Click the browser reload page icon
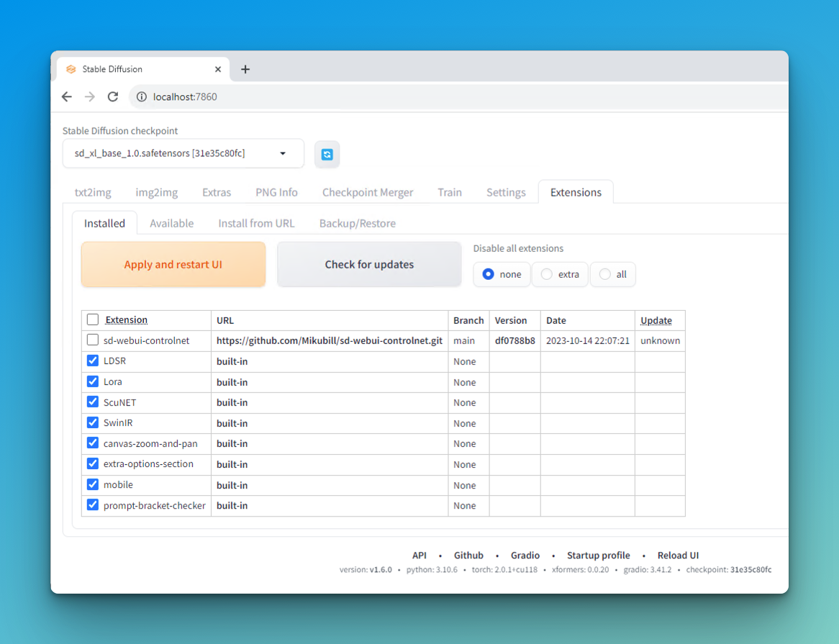 coord(113,96)
